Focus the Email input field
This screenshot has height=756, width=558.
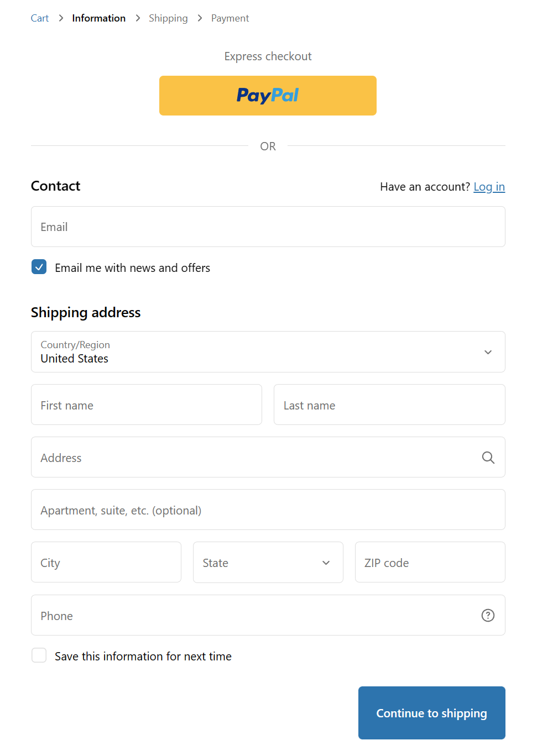pos(268,227)
